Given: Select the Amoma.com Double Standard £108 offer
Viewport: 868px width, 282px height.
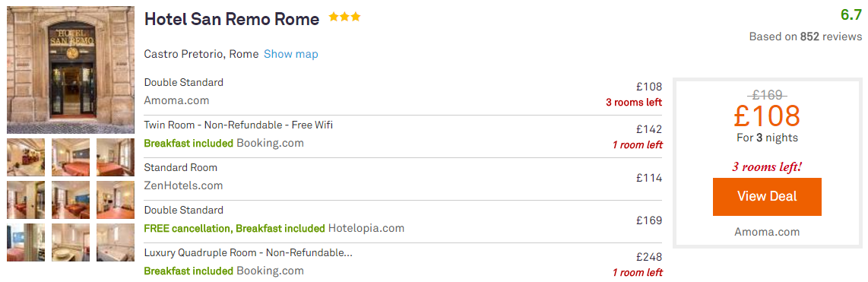Looking at the screenshot, I should (x=403, y=92).
